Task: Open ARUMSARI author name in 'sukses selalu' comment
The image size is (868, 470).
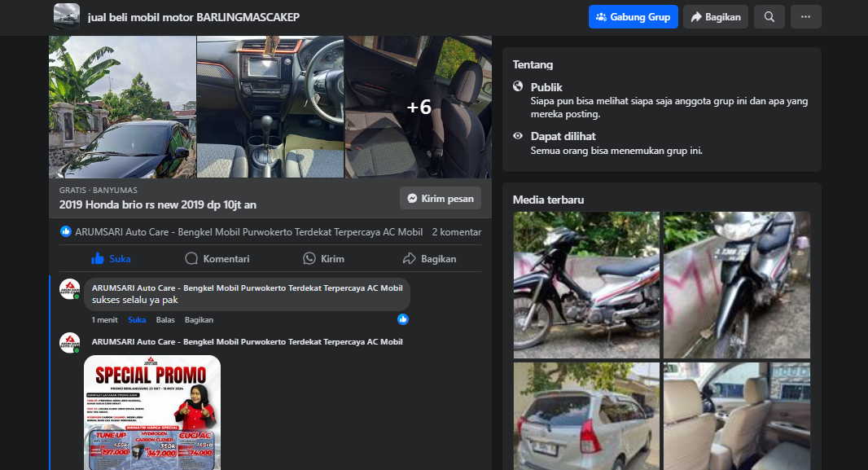Action: pyautogui.click(x=247, y=288)
